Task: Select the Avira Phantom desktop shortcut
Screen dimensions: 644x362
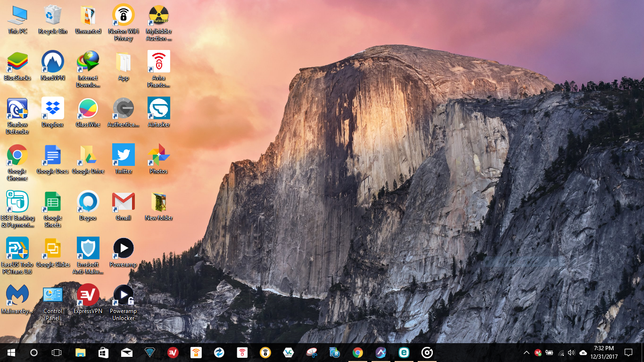Action: [x=159, y=69]
